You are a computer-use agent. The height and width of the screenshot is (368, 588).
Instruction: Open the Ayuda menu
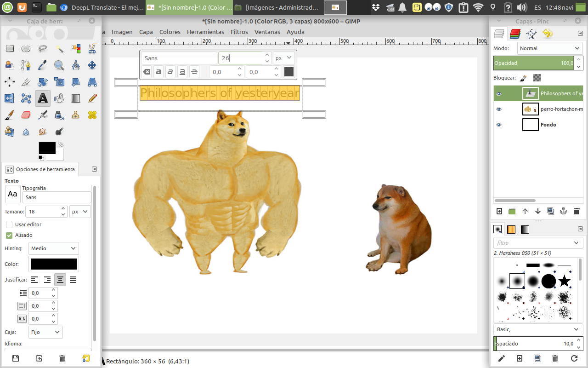pyautogui.click(x=295, y=32)
